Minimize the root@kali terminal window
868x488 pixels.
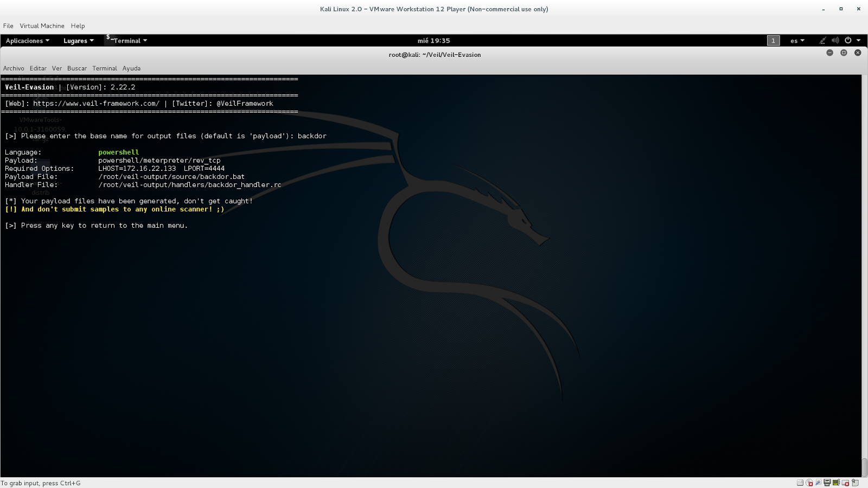coord(829,53)
